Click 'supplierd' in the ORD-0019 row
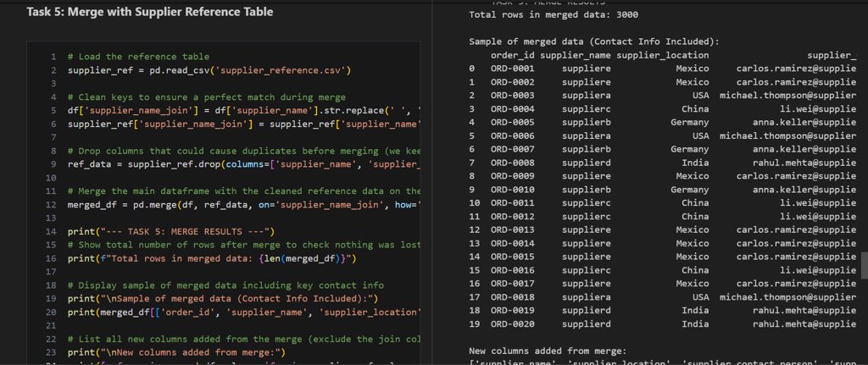Image resolution: width=868 pixels, height=365 pixels. (x=587, y=311)
